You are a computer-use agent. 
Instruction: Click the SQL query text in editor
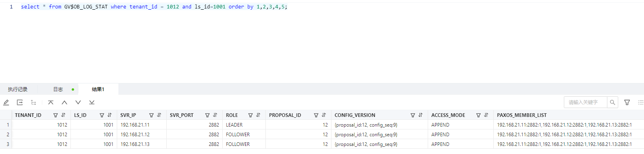pyautogui.click(x=154, y=7)
